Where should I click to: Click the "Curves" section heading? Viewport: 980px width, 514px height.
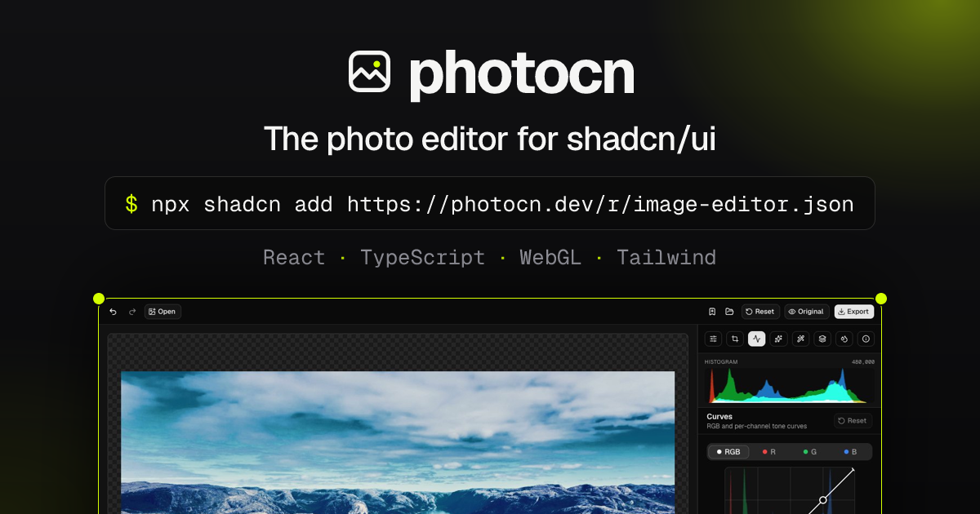pos(719,416)
